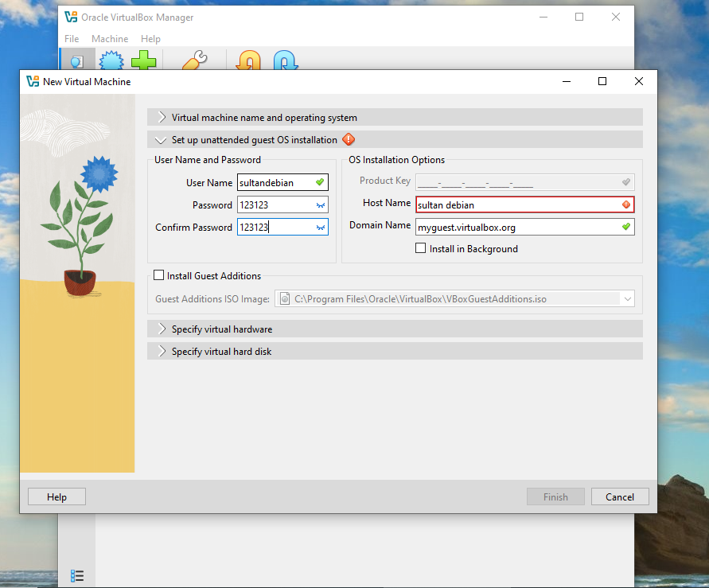The image size is (709, 588).
Task: Click the warning icon beside unattended installation
Action: click(349, 140)
